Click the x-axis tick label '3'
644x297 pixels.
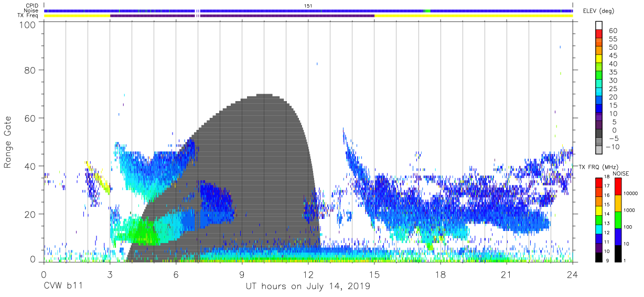110,275
